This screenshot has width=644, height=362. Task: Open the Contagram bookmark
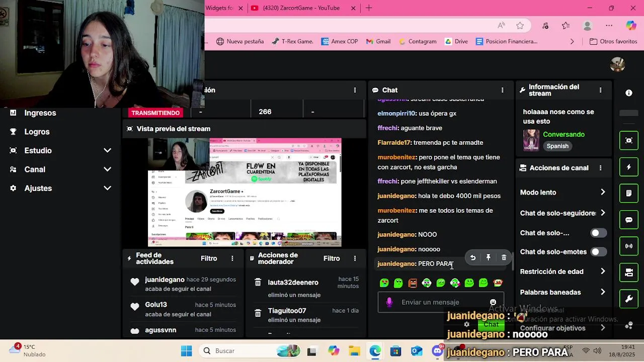pos(417,41)
